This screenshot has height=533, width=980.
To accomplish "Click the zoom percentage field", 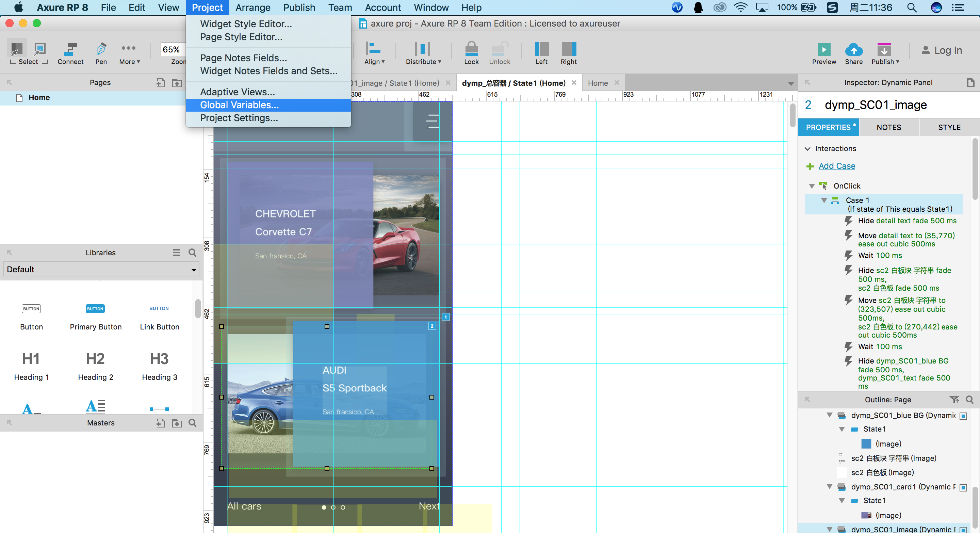I will 172,49.
